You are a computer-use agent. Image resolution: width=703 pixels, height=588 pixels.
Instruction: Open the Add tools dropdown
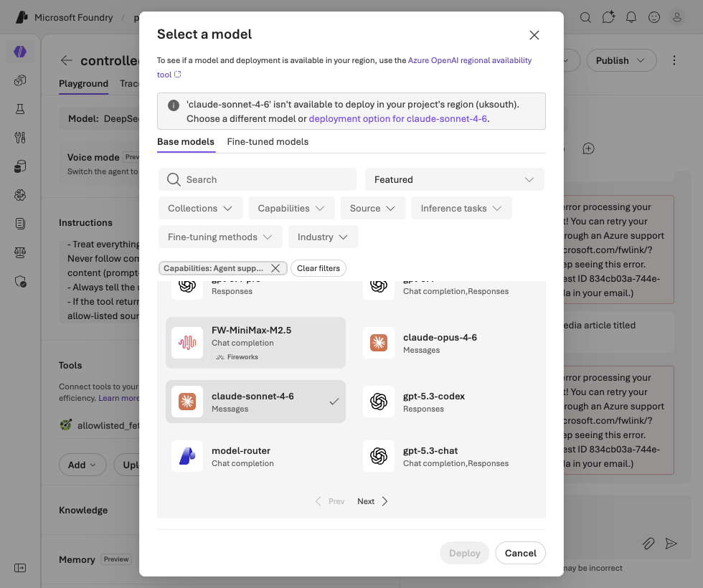pyautogui.click(x=82, y=465)
